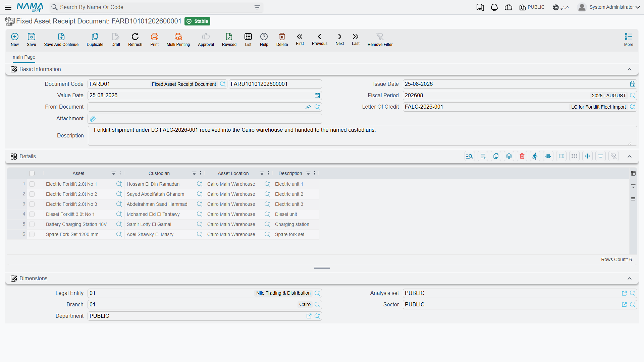Open Sector PUBLIC external link

coord(624,305)
